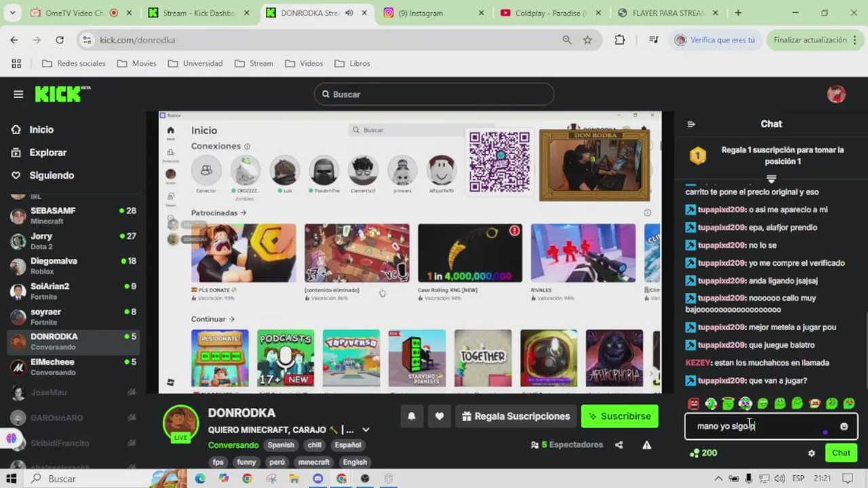Click the green Suscribirse button

tap(619, 416)
